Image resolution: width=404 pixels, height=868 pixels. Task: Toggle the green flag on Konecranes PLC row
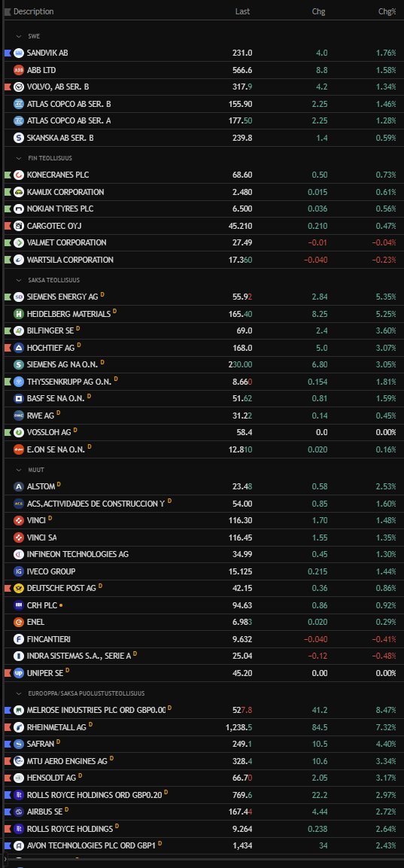point(8,175)
